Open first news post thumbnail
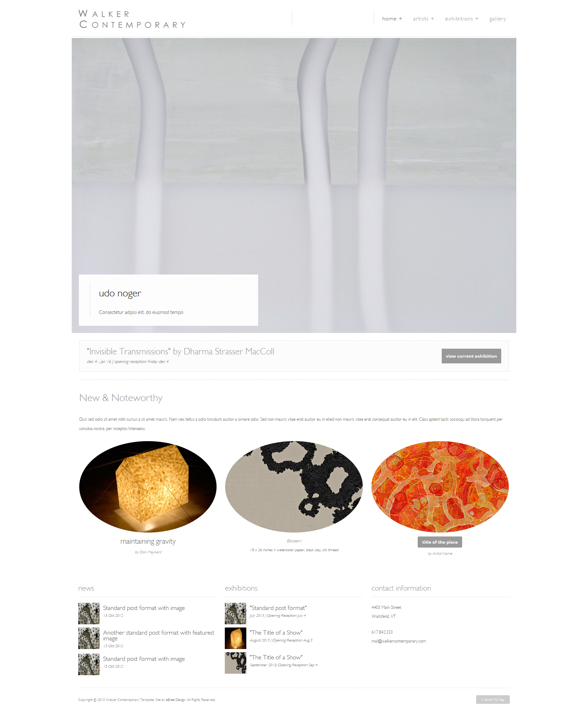 pyautogui.click(x=89, y=613)
